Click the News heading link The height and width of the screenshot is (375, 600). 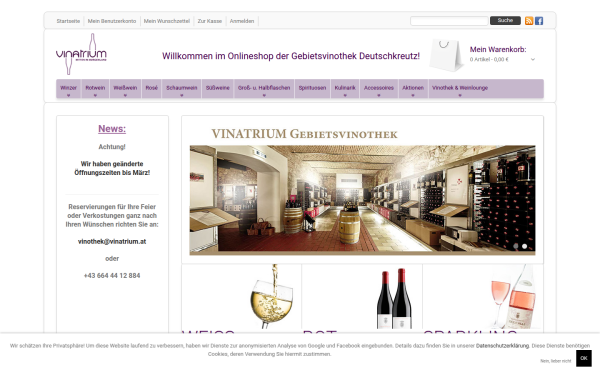click(x=112, y=129)
